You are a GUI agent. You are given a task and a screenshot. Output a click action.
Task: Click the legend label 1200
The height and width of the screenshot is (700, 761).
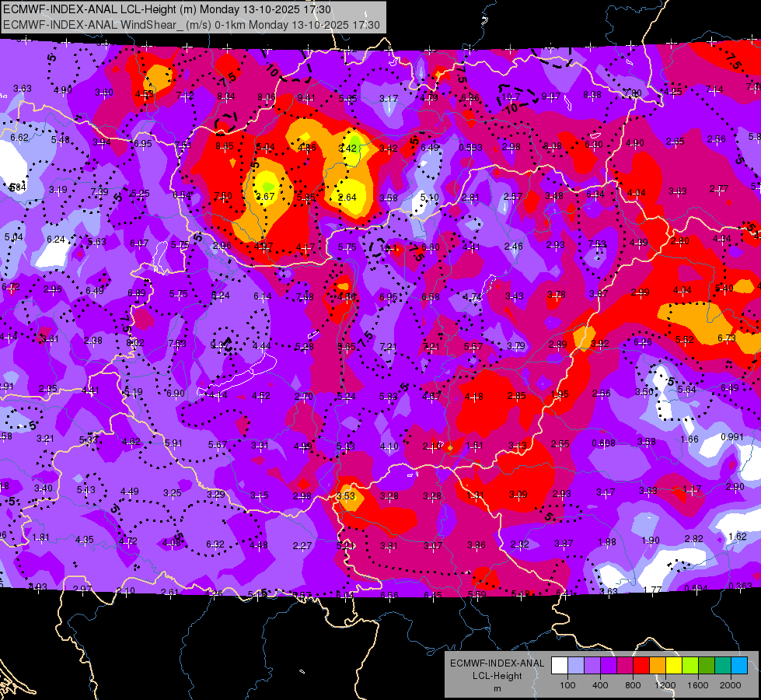pos(665,685)
